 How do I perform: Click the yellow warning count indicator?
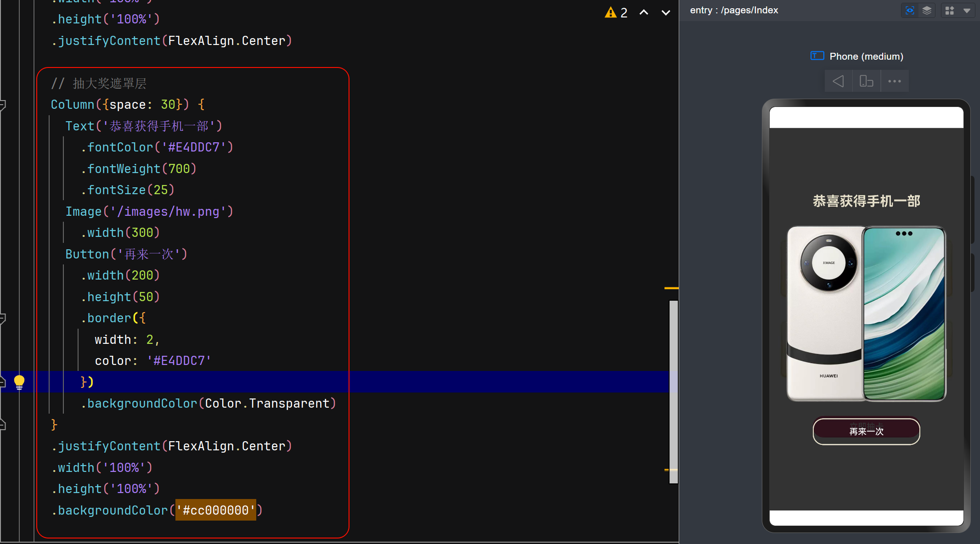[x=616, y=12]
